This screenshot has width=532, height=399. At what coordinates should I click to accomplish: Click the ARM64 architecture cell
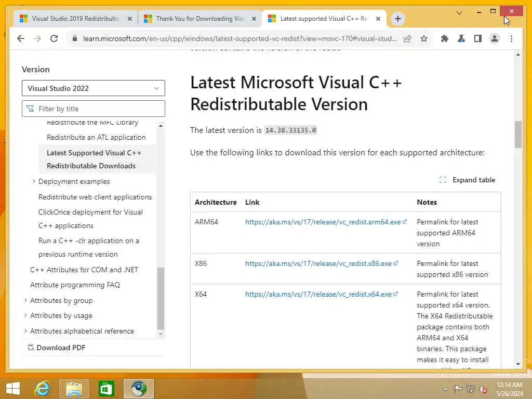point(206,222)
